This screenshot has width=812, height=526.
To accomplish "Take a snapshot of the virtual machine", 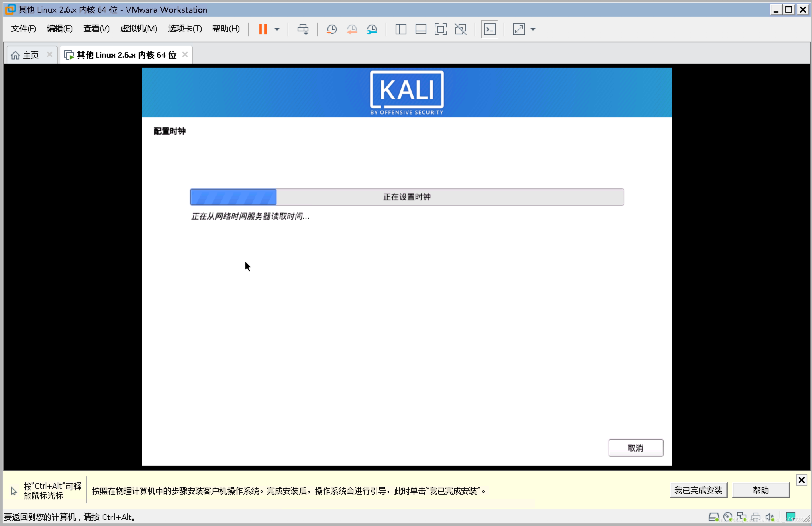I will tap(331, 30).
